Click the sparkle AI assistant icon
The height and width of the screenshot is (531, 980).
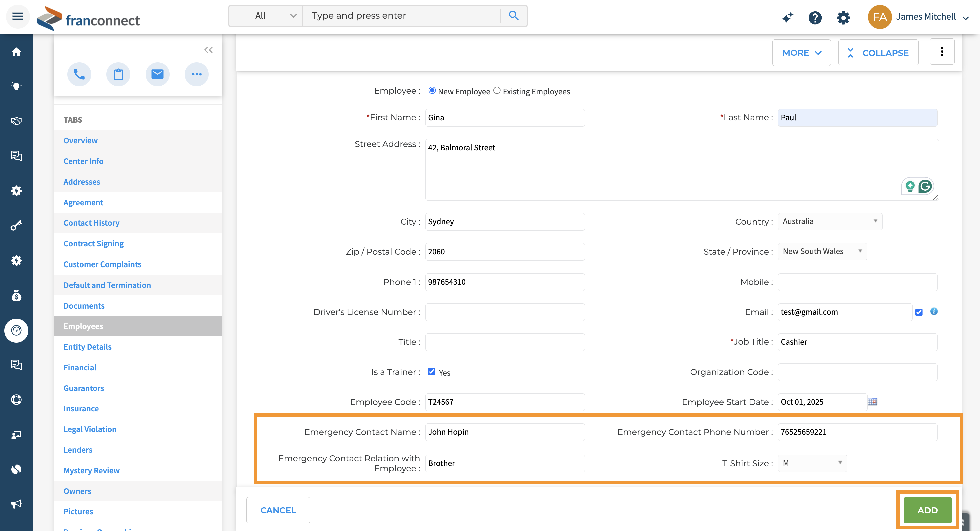787,17
